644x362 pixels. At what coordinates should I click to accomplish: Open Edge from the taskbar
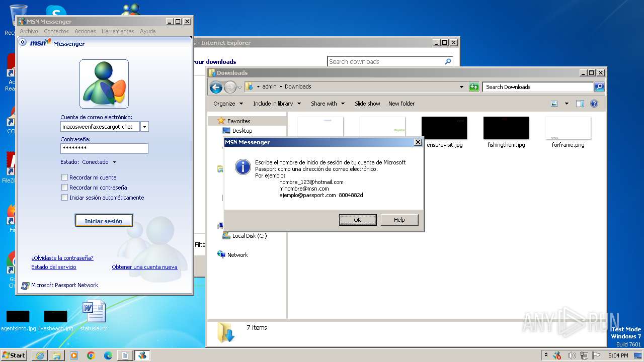[x=108, y=355]
